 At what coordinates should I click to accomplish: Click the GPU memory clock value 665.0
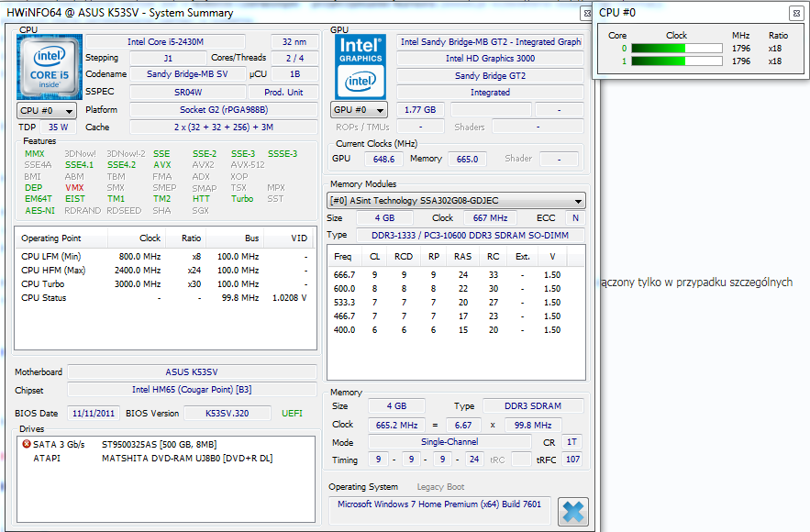468,159
